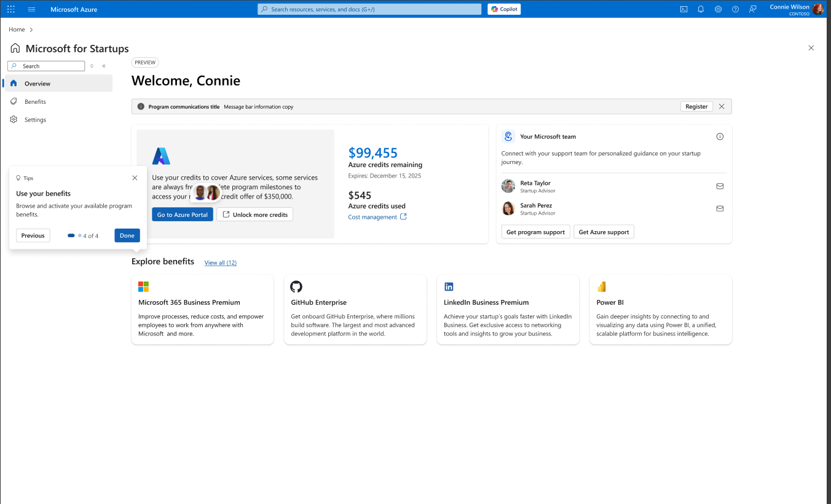Screen dimensions: 831x504
Task: Close the Microsoft for Startups blade
Action: coord(811,48)
